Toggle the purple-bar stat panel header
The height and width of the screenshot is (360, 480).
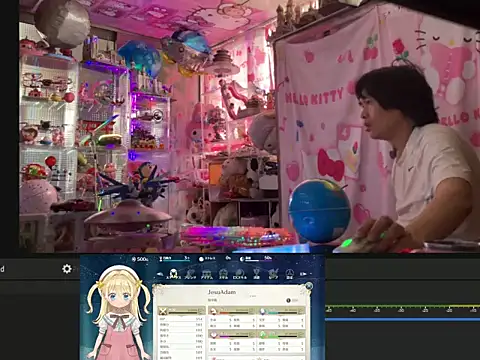(x=232, y=334)
